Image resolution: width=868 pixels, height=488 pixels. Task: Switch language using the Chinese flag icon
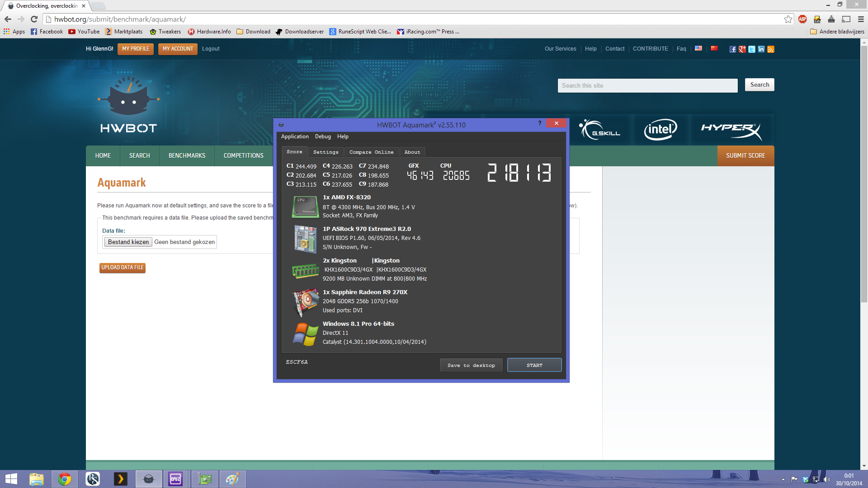(714, 48)
